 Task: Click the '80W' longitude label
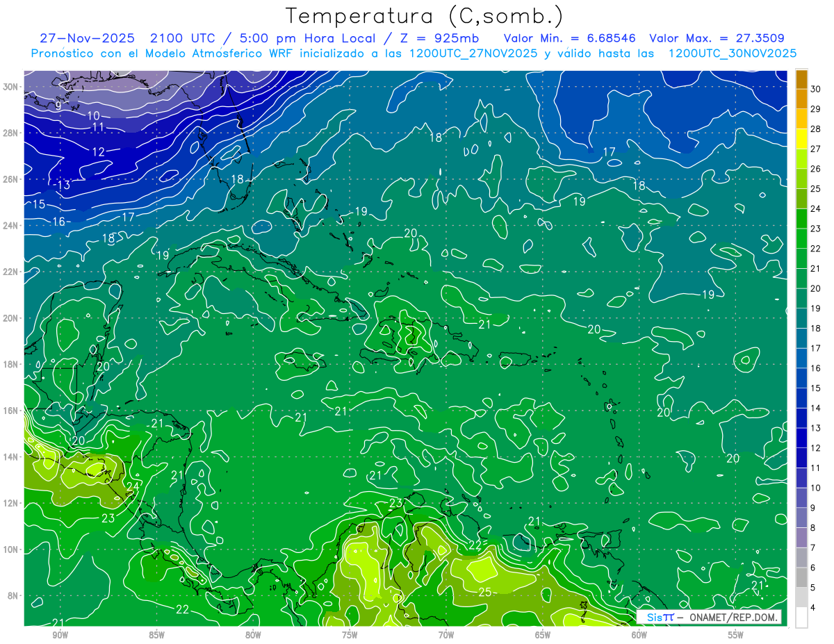click(x=253, y=635)
